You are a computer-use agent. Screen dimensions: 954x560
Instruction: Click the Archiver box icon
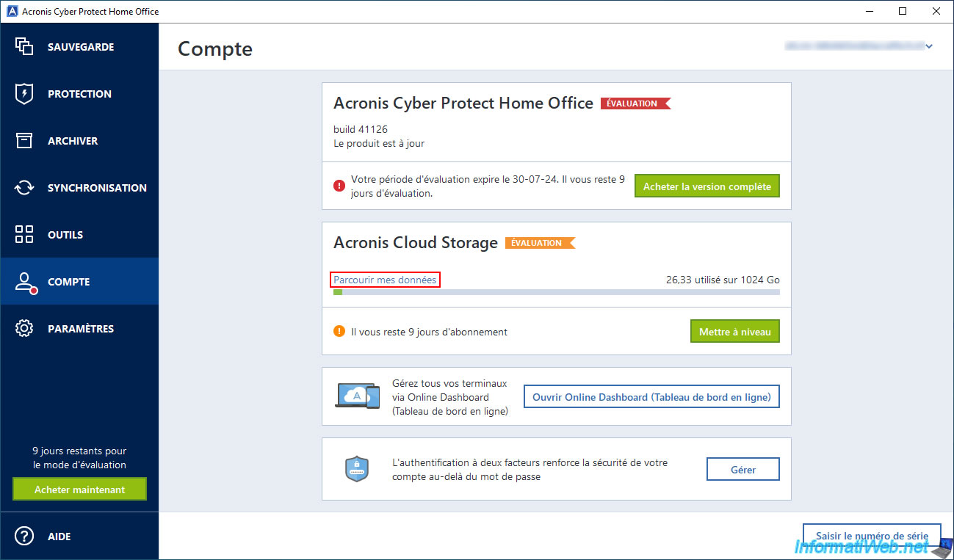[24, 141]
